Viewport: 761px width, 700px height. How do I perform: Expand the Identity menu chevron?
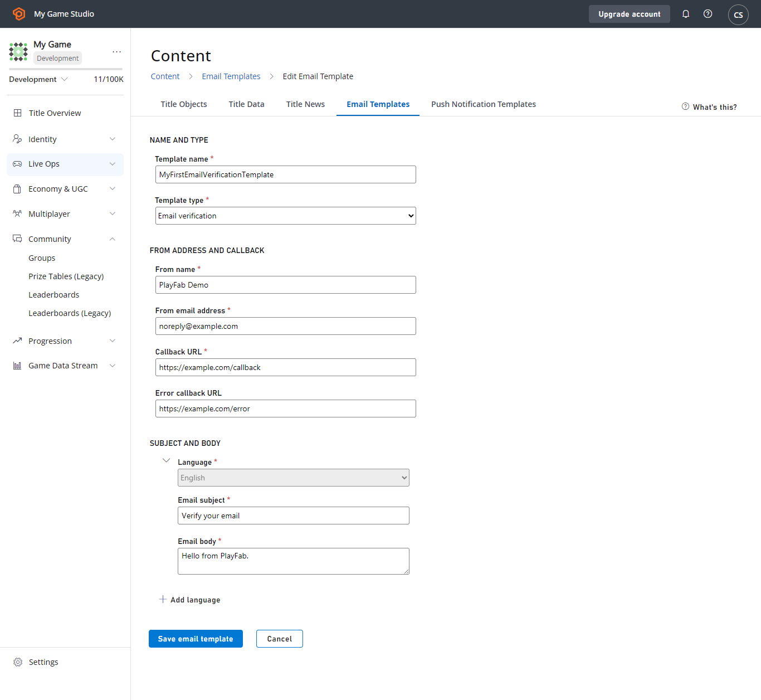[113, 139]
